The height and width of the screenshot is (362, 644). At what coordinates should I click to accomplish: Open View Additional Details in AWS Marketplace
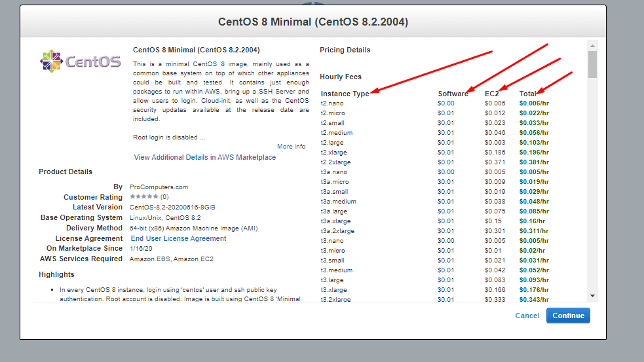pyautogui.click(x=205, y=157)
